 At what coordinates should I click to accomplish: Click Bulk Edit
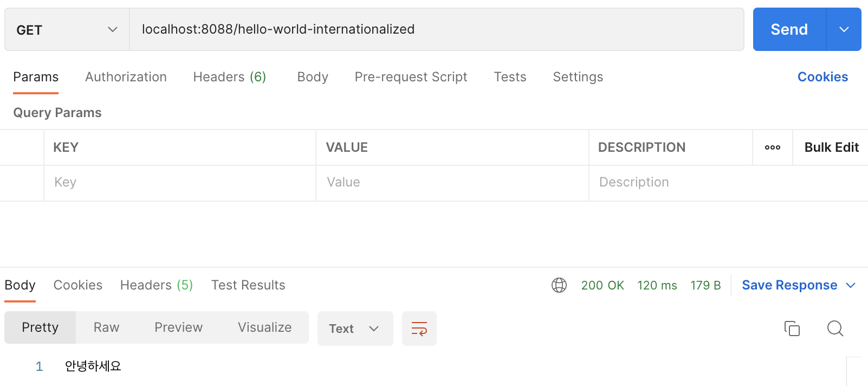pos(832,147)
